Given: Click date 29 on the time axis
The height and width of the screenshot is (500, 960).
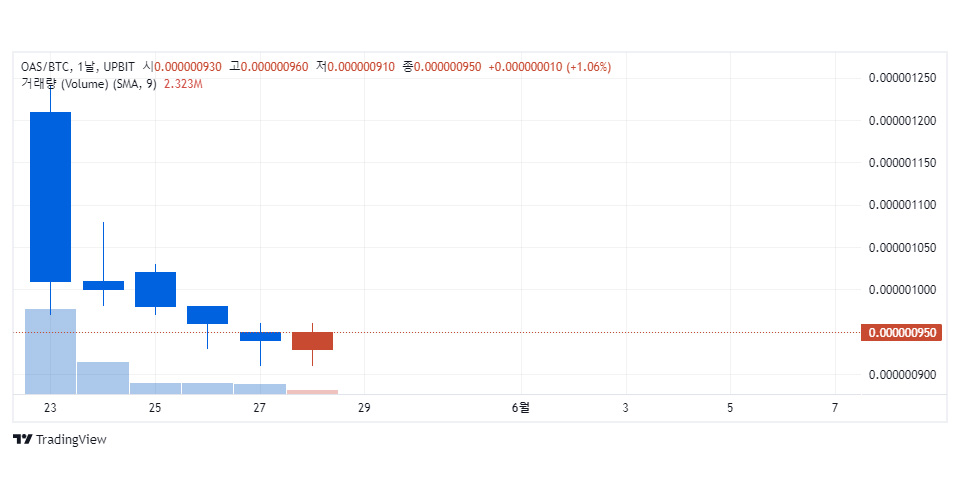Looking at the screenshot, I should (x=364, y=408).
